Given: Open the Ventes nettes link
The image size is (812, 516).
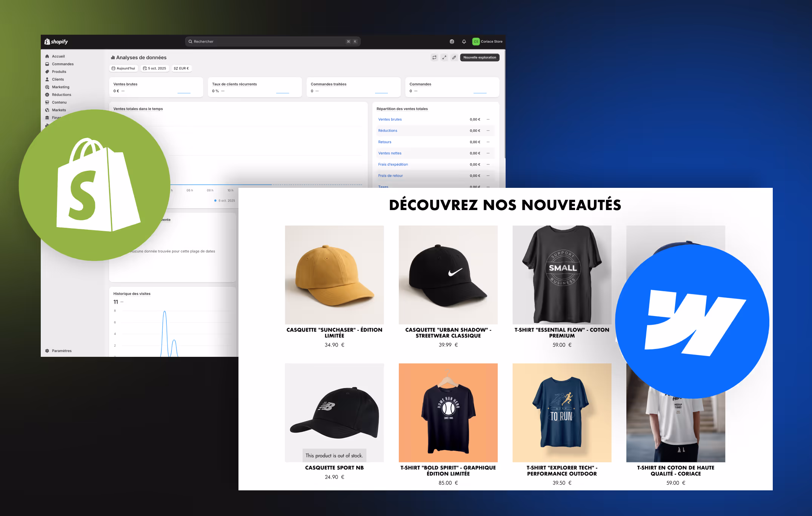Looking at the screenshot, I should (390, 153).
